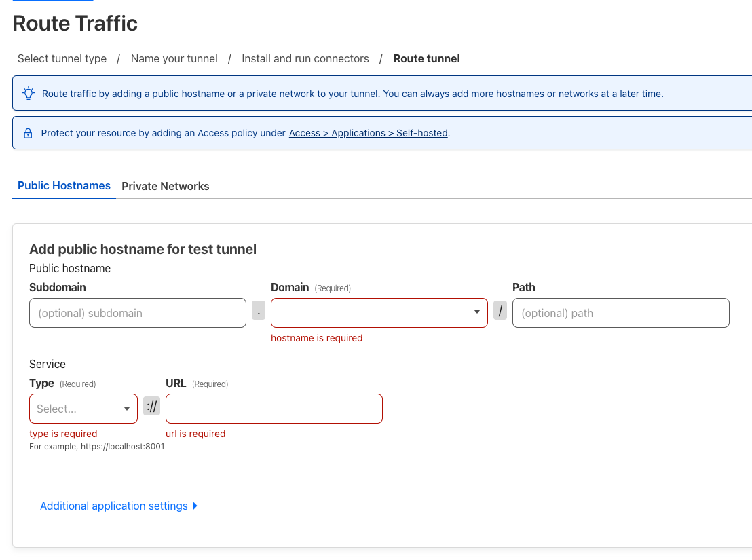The height and width of the screenshot is (560, 752).
Task: Click the Route Traffic page heading
Action: pyautogui.click(x=75, y=24)
